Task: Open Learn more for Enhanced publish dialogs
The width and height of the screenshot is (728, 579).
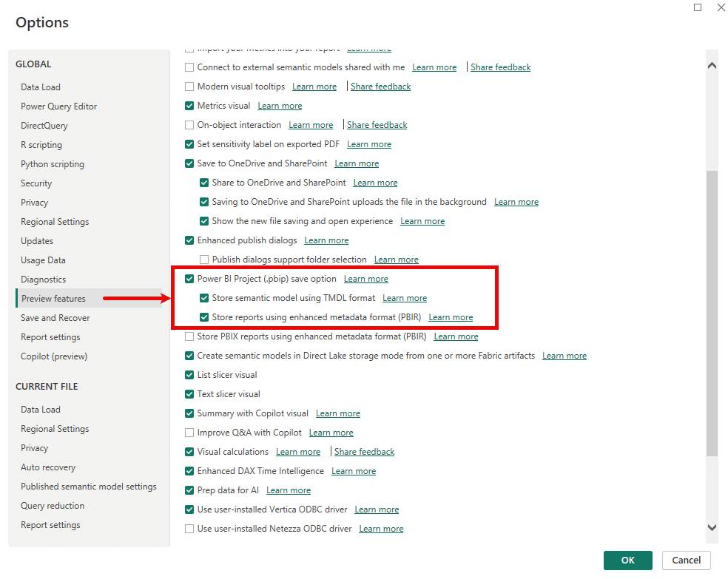Action: (326, 240)
